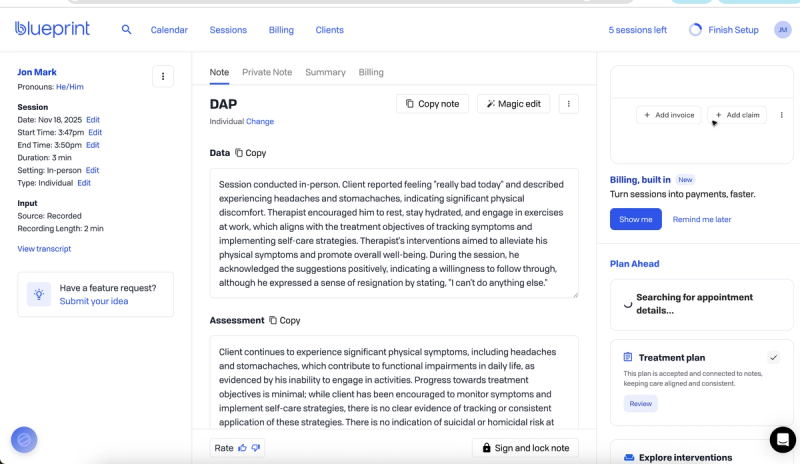Image resolution: width=800 pixels, height=464 pixels.
Task: Open search with the magnifier icon
Action: pos(127,30)
